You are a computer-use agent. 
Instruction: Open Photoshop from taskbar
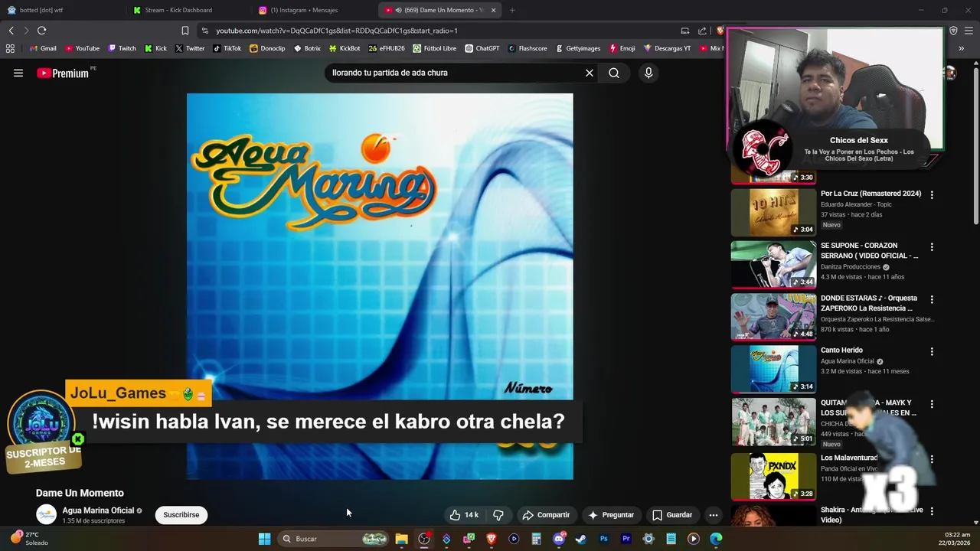(x=603, y=539)
